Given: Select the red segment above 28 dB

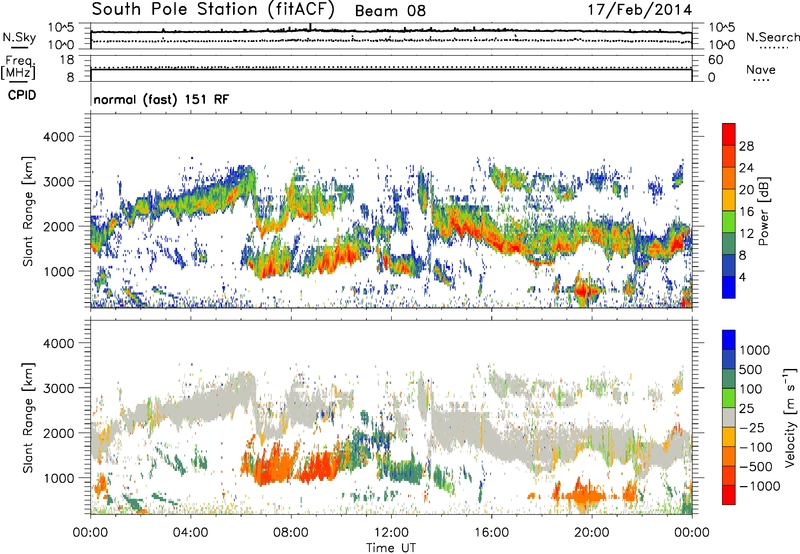Looking at the screenshot, I should point(729,134).
